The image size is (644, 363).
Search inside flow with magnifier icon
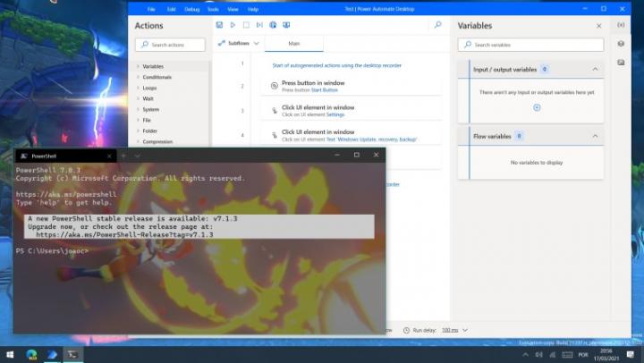(437, 25)
